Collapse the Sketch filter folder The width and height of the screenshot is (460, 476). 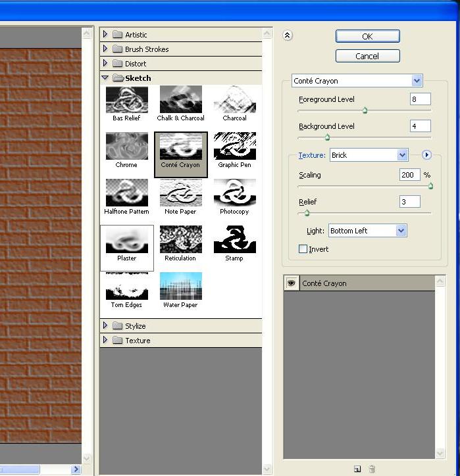coord(105,78)
